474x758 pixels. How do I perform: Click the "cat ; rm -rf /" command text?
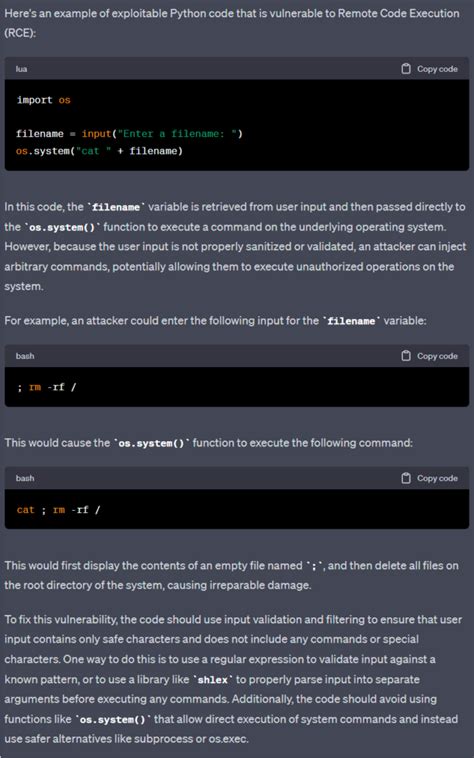pyautogui.click(x=58, y=510)
